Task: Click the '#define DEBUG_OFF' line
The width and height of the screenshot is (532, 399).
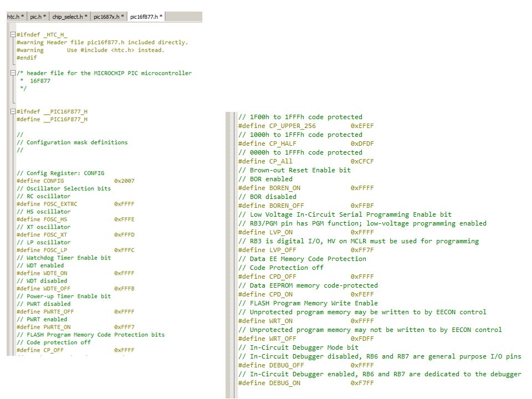Action: coord(306,365)
